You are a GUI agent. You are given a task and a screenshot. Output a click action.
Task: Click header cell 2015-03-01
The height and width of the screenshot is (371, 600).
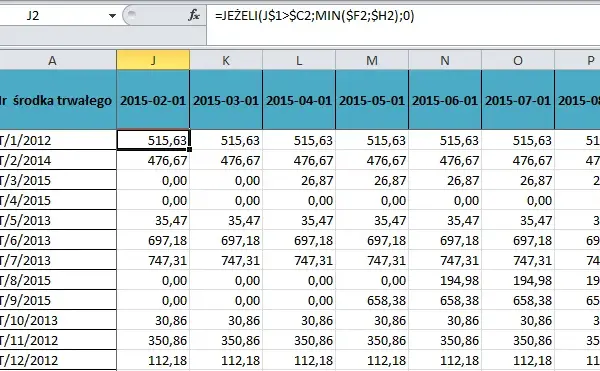coord(226,100)
